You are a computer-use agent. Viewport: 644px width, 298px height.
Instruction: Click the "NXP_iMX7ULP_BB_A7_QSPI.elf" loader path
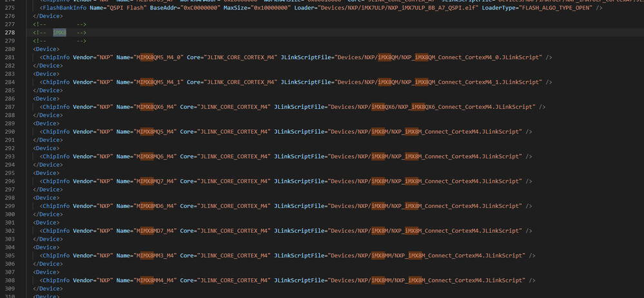[x=434, y=8]
